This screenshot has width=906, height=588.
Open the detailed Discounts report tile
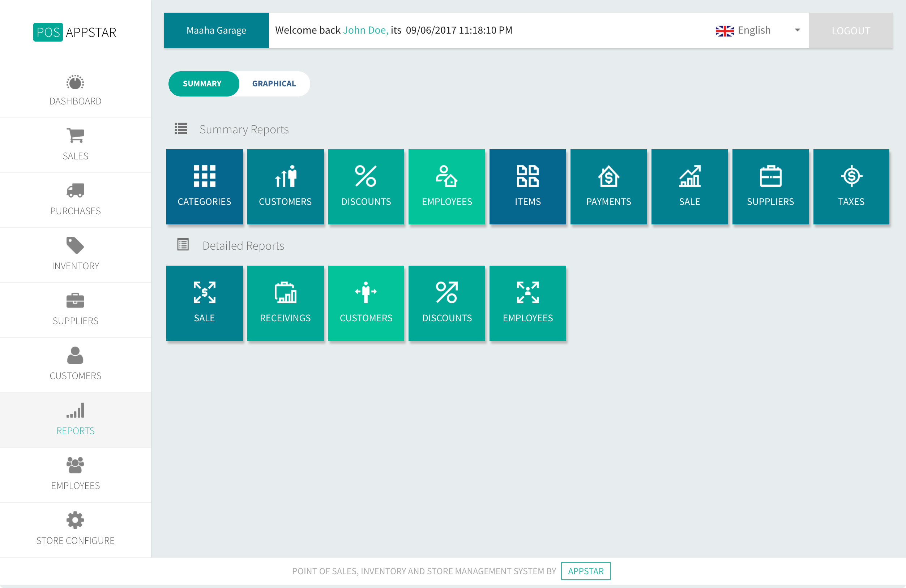coord(446,303)
